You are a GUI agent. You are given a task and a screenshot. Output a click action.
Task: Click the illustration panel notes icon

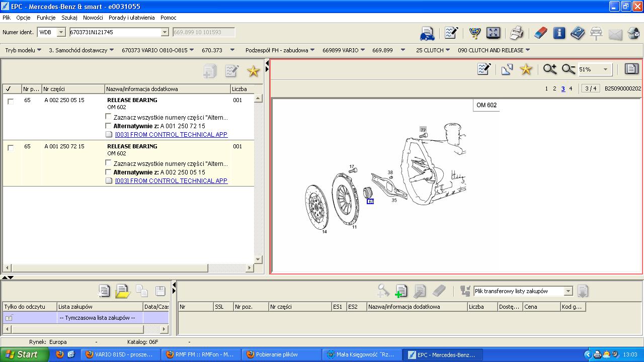[484, 69]
